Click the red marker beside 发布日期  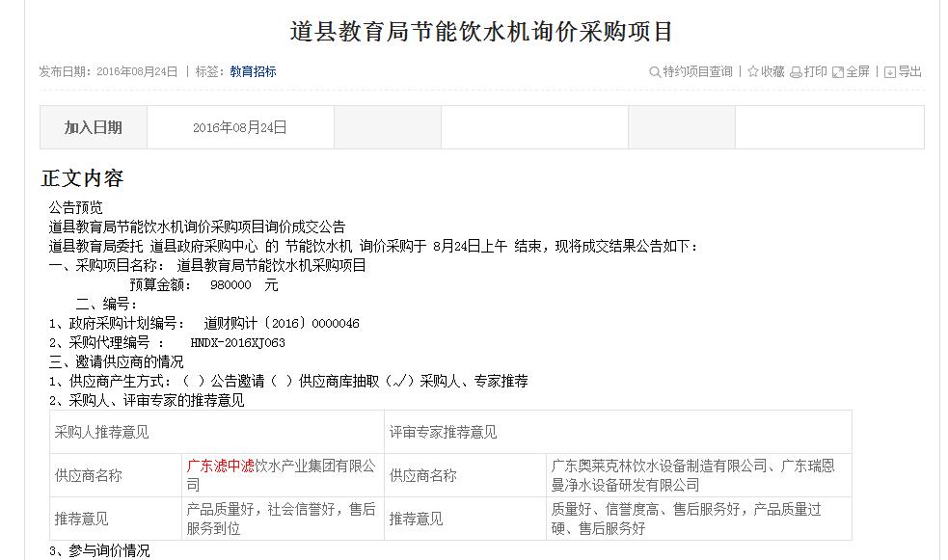(33, 69)
